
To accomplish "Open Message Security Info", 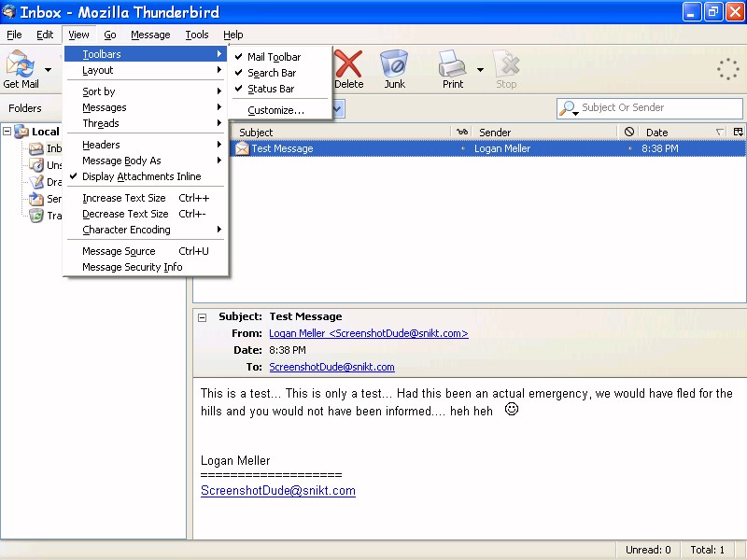I will coord(146,267).
